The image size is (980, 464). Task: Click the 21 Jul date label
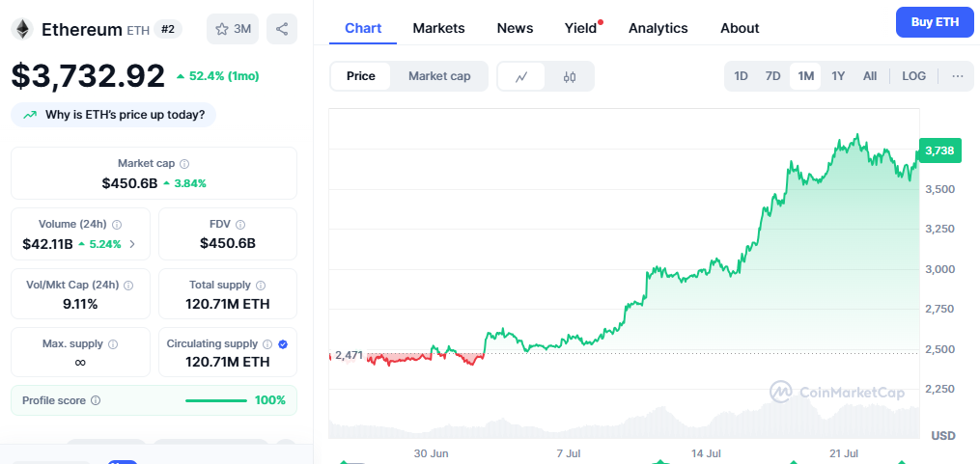pos(843,452)
